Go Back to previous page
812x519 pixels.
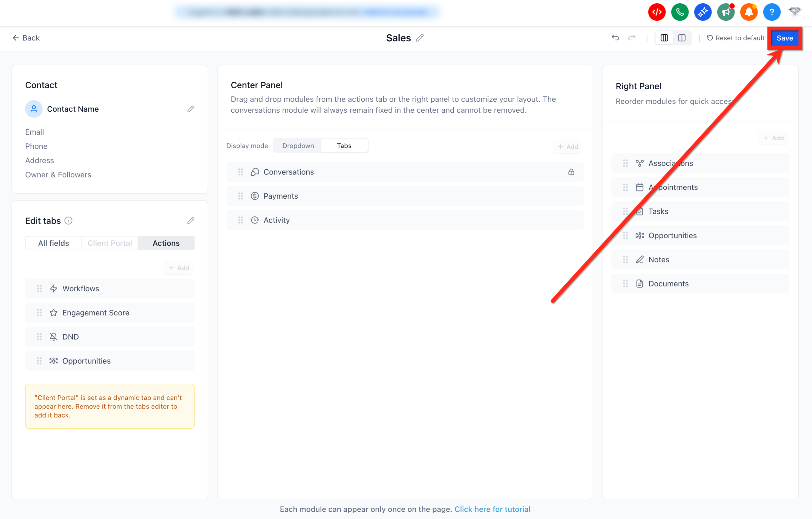[x=26, y=38]
